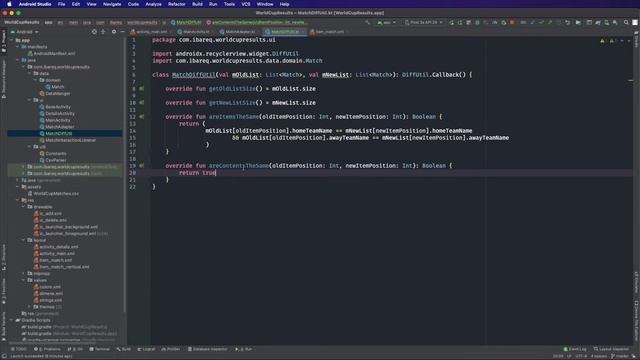Collapse the ui package folder
The width and height of the screenshot is (640, 360).
30,100
